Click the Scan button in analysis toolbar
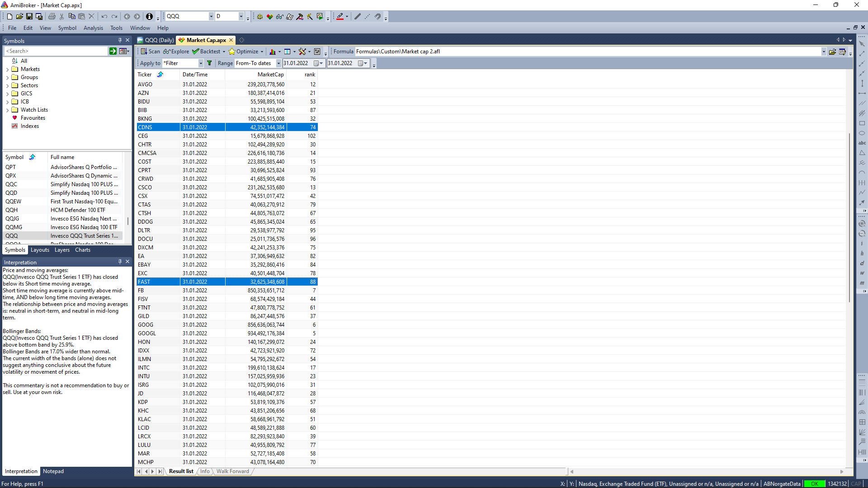 pos(150,52)
